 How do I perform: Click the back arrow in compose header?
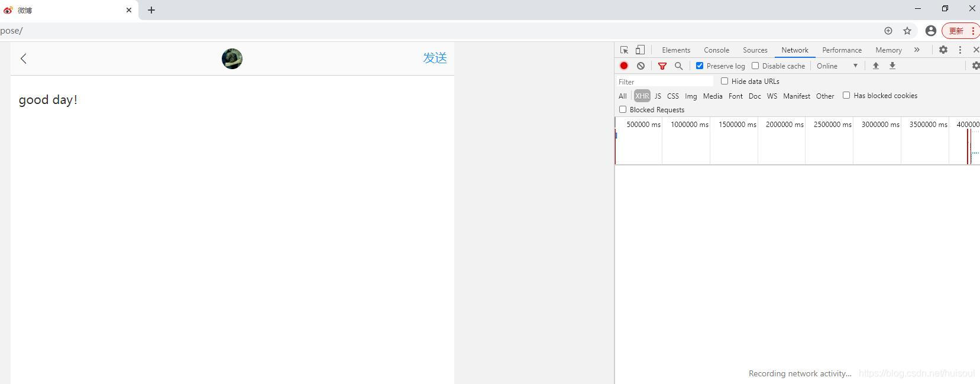pos(24,58)
